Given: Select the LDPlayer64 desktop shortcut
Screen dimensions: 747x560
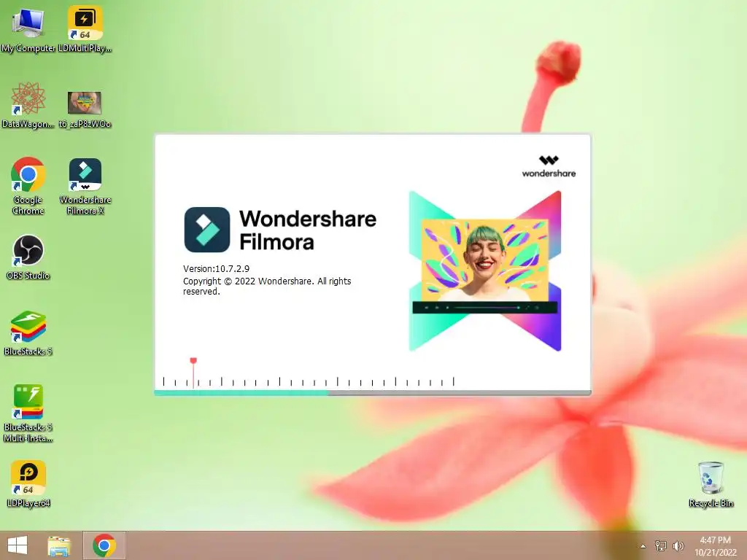Looking at the screenshot, I should point(28,484).
